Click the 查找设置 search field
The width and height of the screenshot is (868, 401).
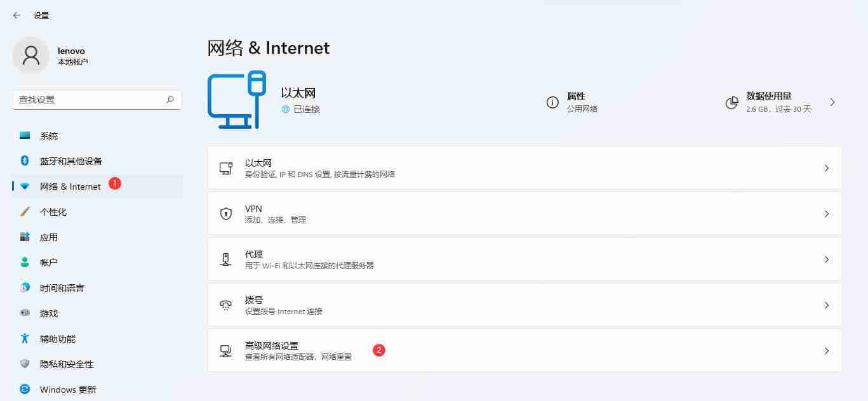(x=97, y=100)
